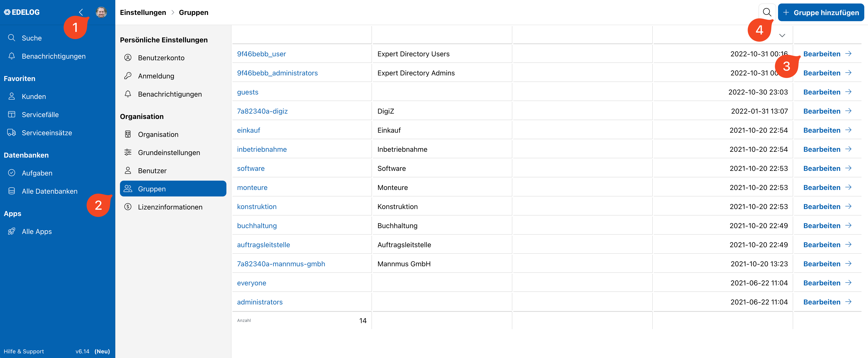Click the EDELOG logo
Viewport: 868px width, 358px height.
[22, 12]
